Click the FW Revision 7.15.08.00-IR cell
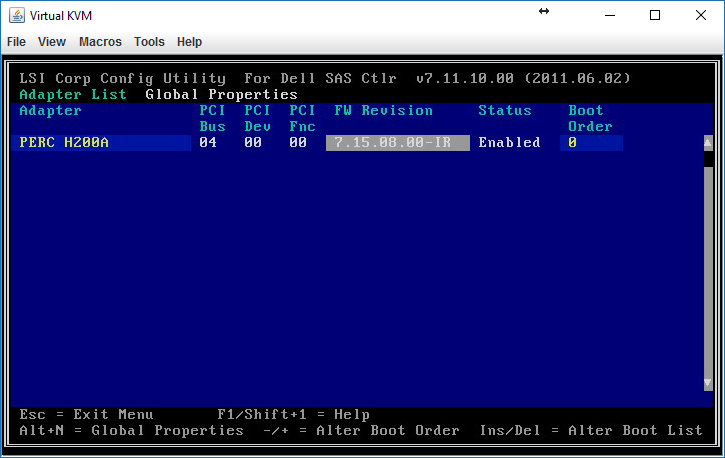The height and width of the screenshot is (458, 725). [x=398, y=143]
